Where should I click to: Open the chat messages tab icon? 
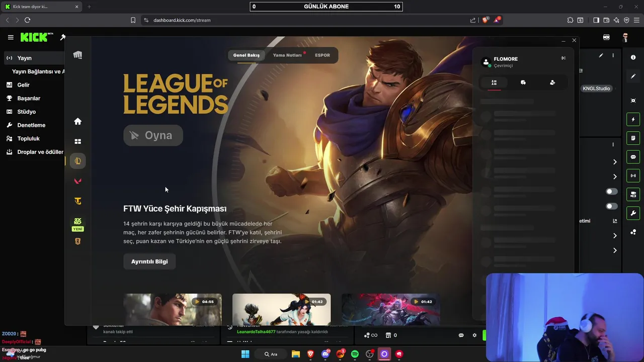click(x=523, y=82)
